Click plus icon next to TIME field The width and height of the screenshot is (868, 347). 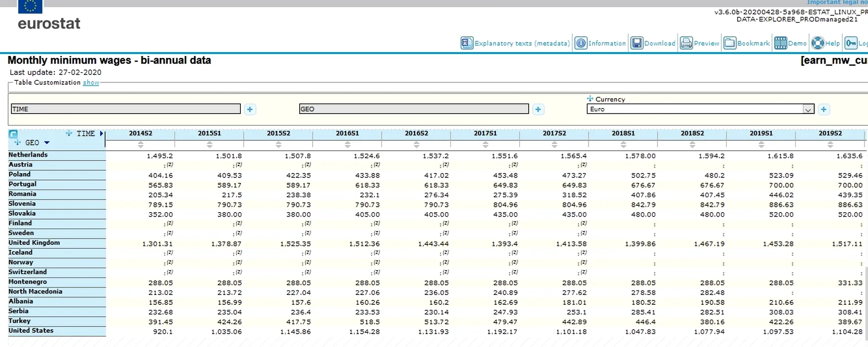250,110
